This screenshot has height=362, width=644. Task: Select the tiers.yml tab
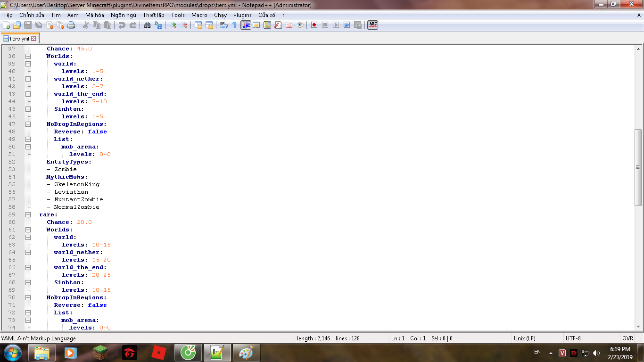coord(19,39)
